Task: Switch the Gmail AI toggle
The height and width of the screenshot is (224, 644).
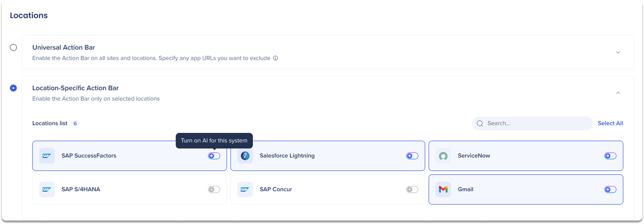Action: tap(610, 189)
